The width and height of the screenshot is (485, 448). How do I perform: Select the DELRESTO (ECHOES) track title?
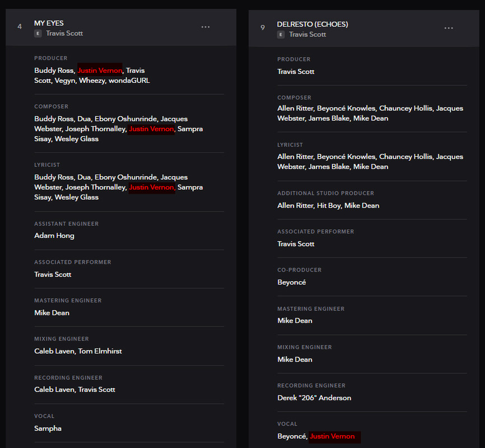click(x=313, y=25)
